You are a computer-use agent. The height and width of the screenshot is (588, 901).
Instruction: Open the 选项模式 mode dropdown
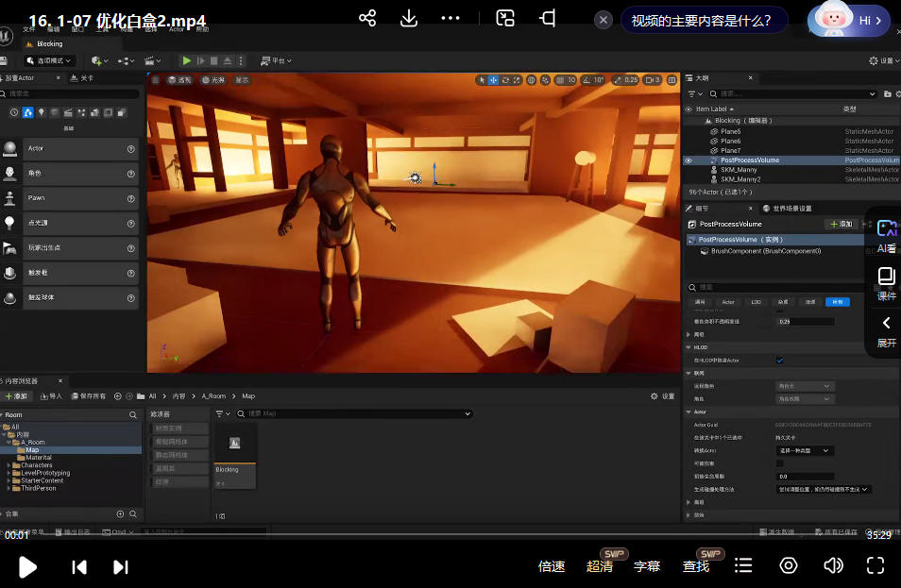click(x=49, y=60)
